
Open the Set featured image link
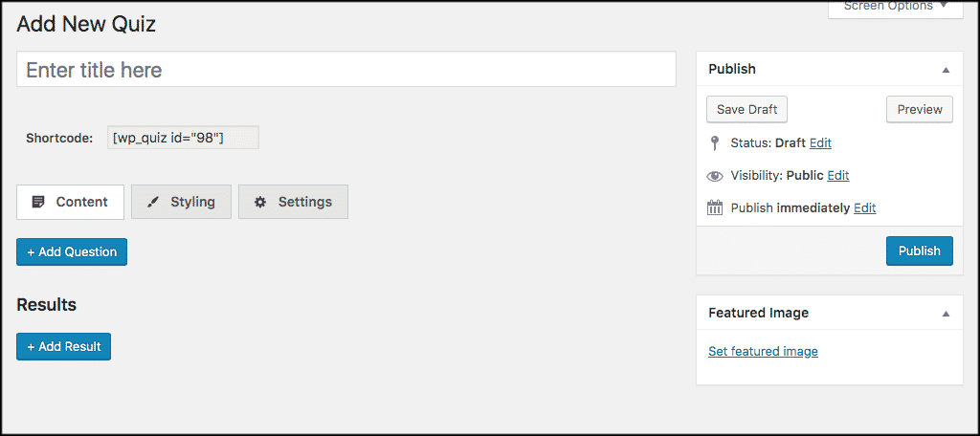pos(763,351)
